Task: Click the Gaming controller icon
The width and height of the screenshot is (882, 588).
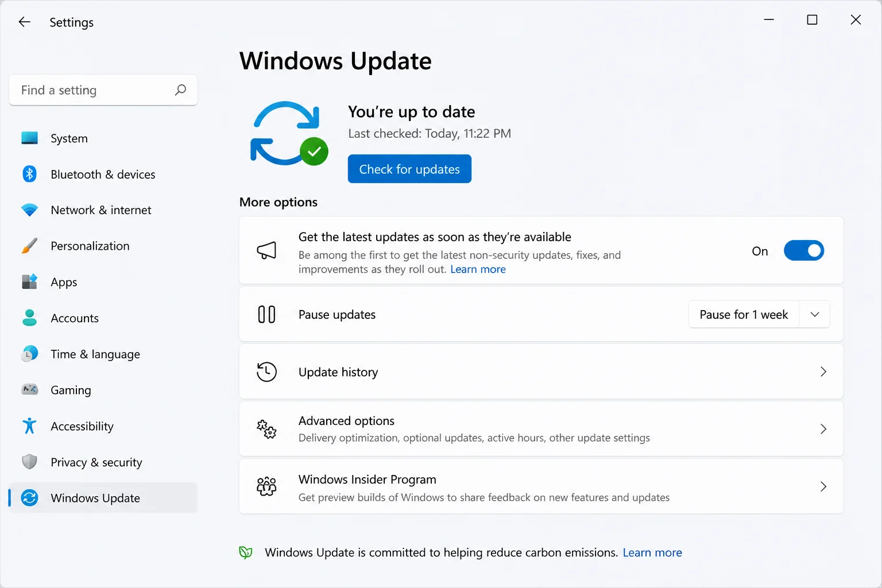Action: coord(29,389)
